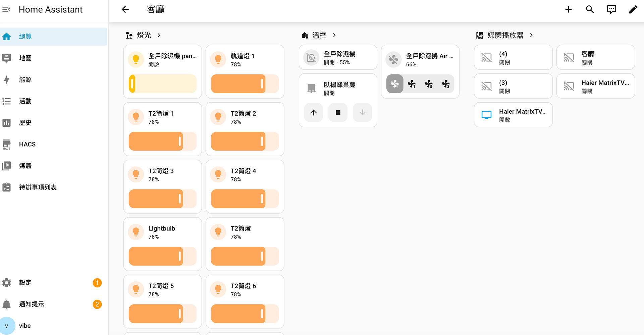Toggle the T2筒燈 2 light bulb

tap(218, 117)
